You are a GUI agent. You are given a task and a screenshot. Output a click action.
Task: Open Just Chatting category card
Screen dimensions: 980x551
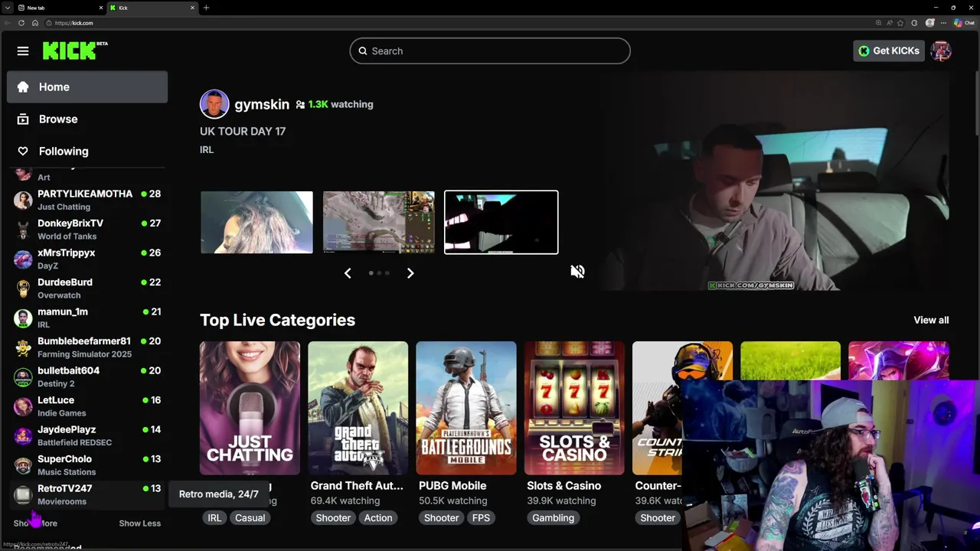click(x=250, y=408)
